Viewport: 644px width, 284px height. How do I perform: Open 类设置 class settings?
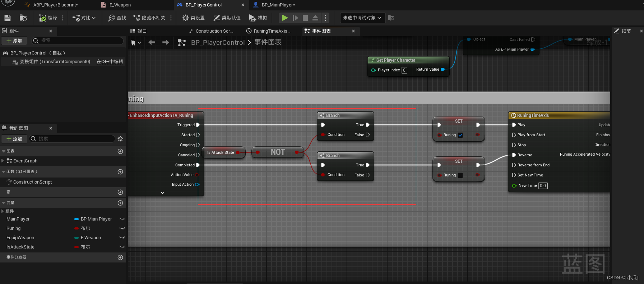tap(193, 18)
